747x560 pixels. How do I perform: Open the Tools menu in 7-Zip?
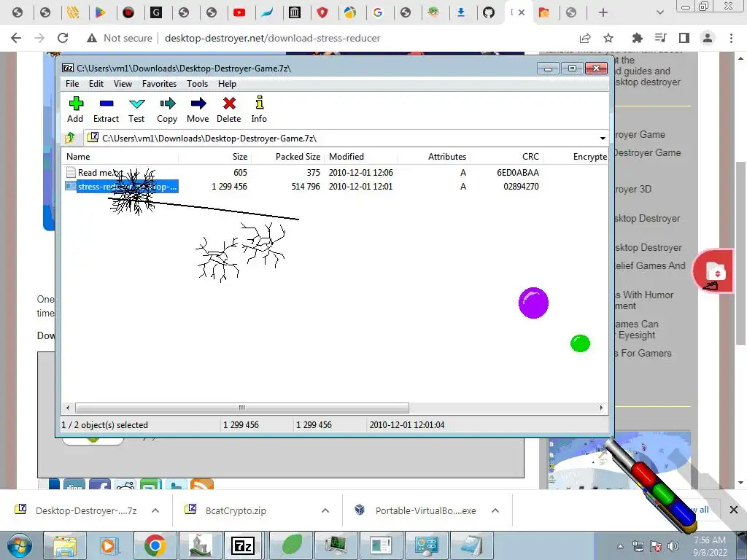[x=197, y=84]
